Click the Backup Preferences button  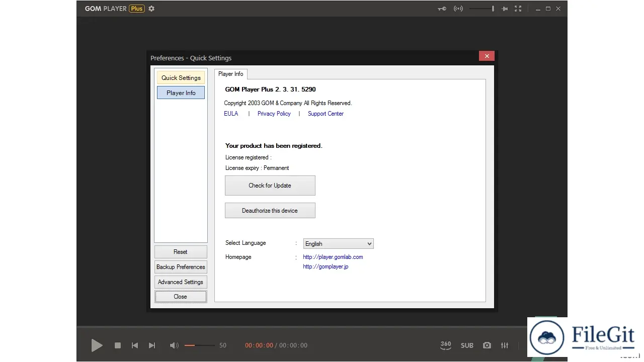click(181, 267)
